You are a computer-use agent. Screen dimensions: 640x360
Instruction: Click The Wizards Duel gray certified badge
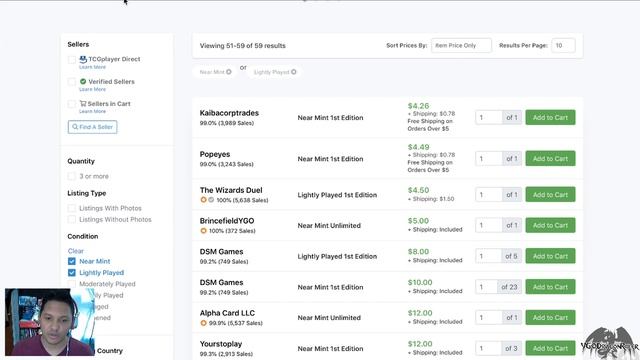pyautogui.click(x=211, y=200)
